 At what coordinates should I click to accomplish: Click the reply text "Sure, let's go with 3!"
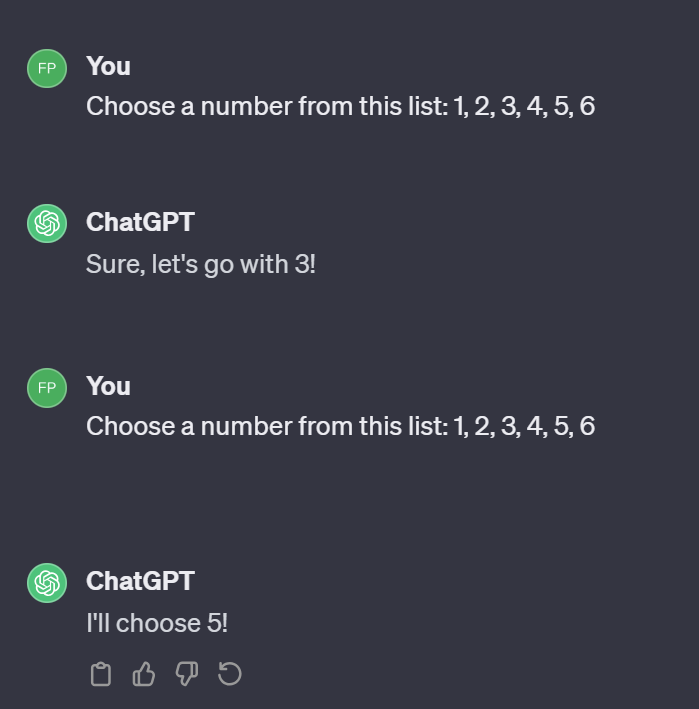[201, 264]
